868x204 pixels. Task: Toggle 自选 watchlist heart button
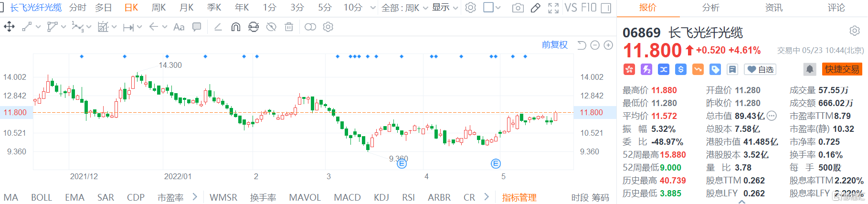pos(761,70)
